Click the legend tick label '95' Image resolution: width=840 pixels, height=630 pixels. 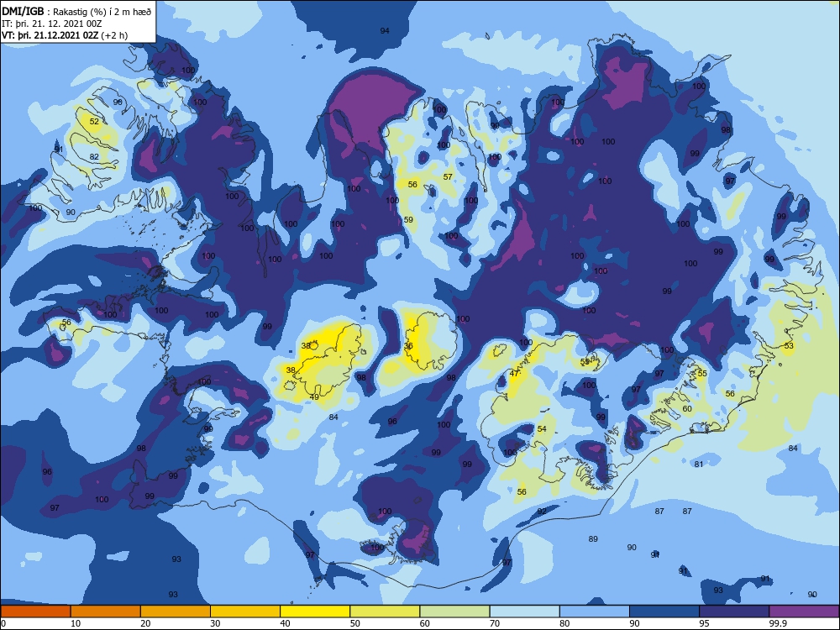705,623
